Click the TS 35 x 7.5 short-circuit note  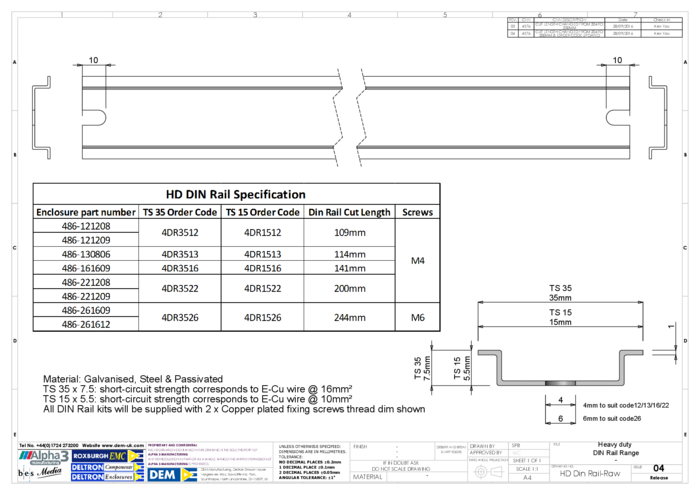[x=198, y=389]
